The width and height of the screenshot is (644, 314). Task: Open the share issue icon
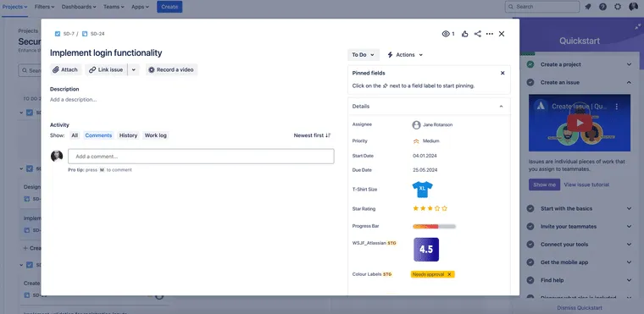point(477,34)
